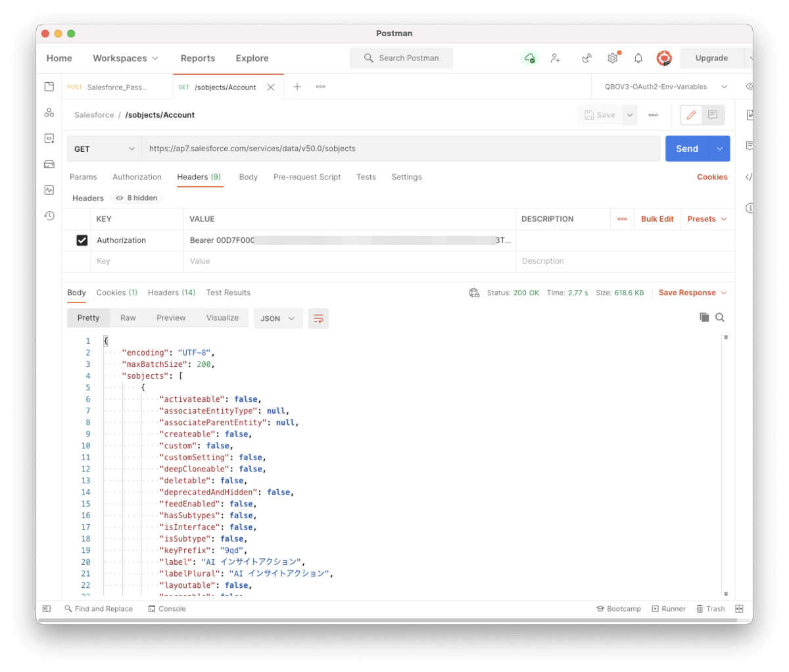
Task: Click the request URL field
Action: click(400, 149)
